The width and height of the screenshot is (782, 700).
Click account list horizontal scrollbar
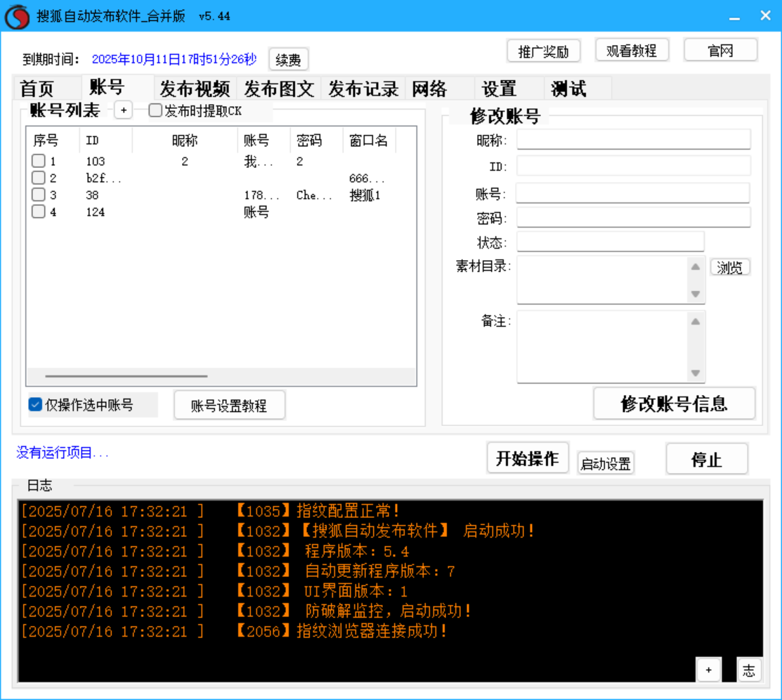tap(126, 376)
